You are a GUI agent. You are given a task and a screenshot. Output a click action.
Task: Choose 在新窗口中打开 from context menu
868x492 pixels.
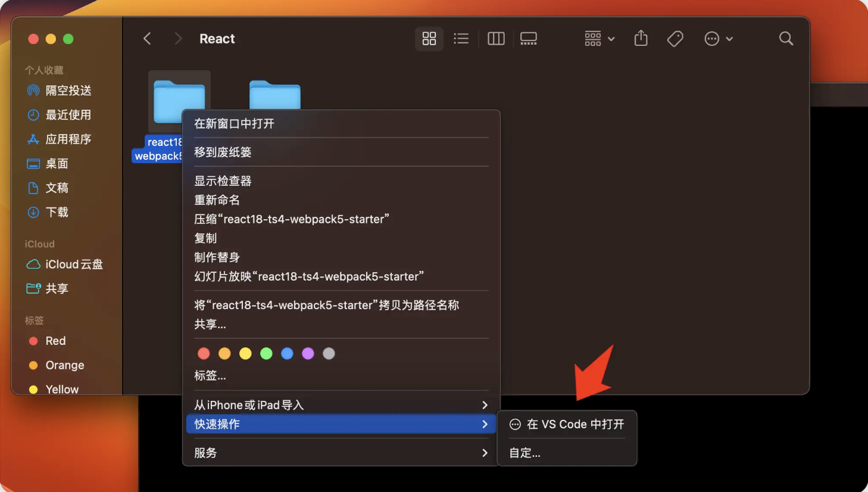tap(341, 124)
